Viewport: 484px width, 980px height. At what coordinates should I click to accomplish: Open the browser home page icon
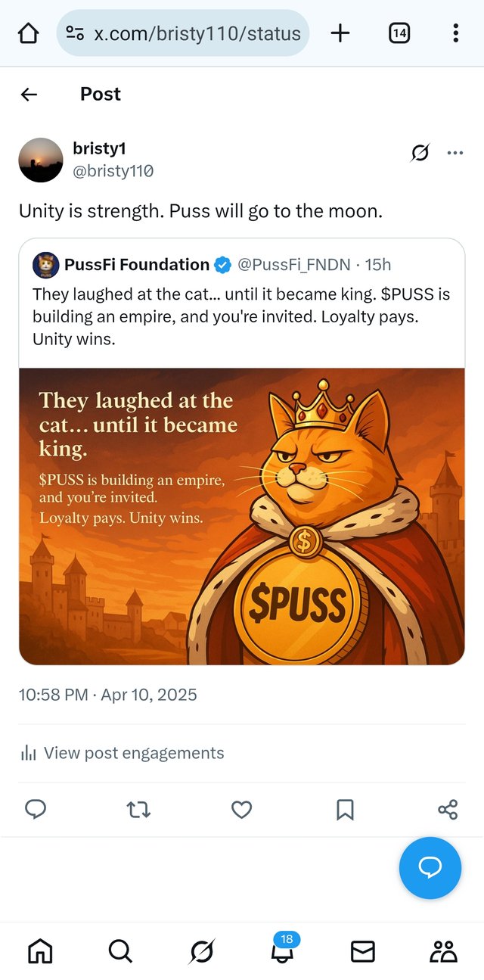28,33
